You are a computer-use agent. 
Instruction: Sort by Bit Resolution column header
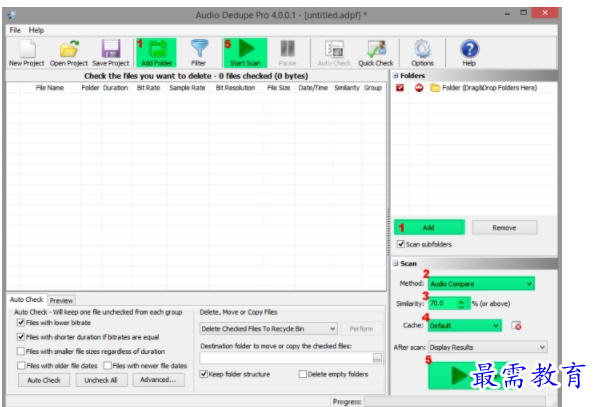[x=236, y=88]
